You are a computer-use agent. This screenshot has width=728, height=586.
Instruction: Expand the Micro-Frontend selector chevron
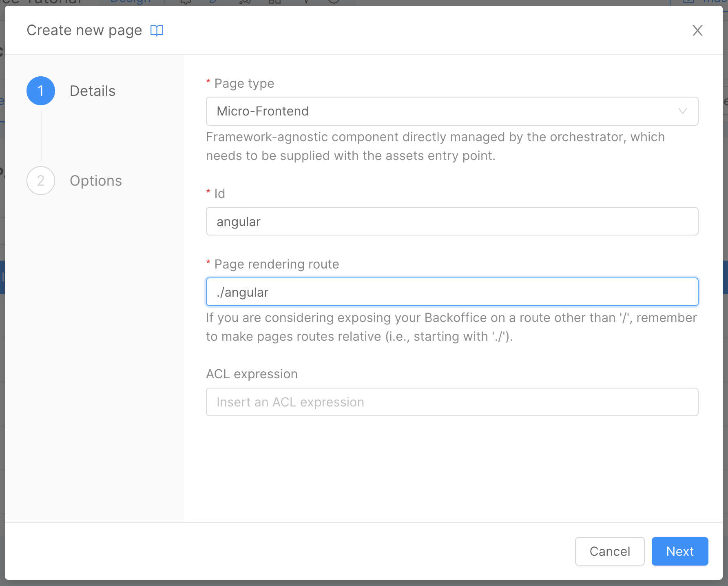pos(683,111)
